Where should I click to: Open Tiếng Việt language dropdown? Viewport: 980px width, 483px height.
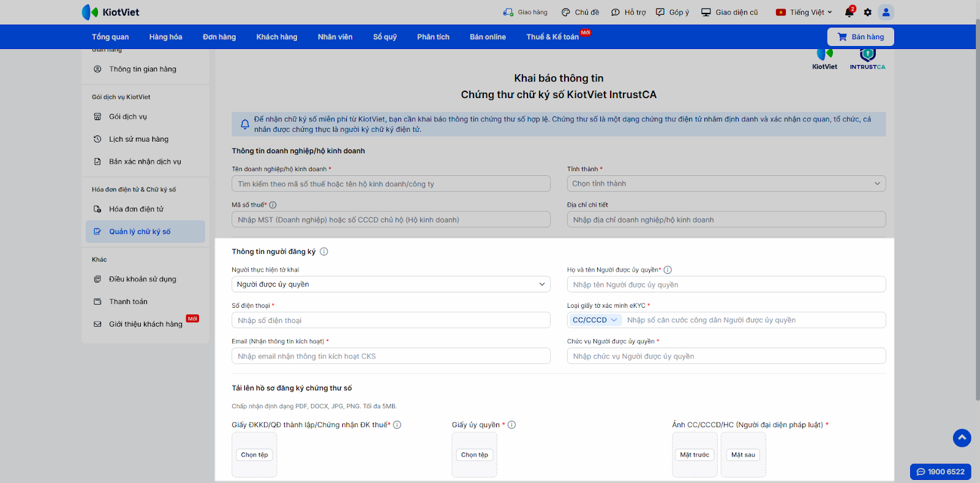(804, 12)
